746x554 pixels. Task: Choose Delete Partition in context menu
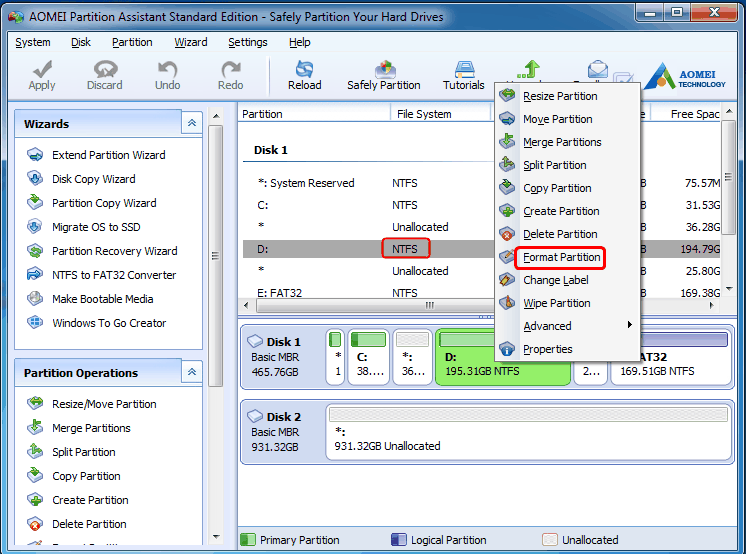point(567,234)
